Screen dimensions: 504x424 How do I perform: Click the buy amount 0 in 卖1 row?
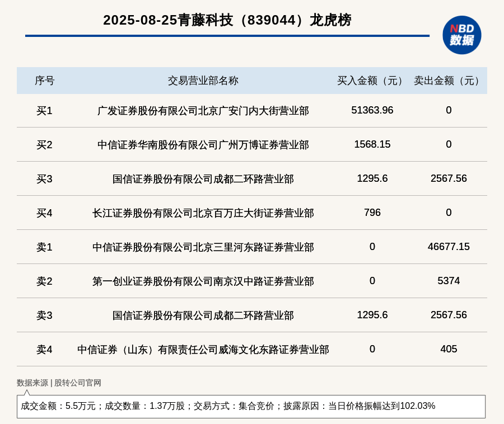372,247
